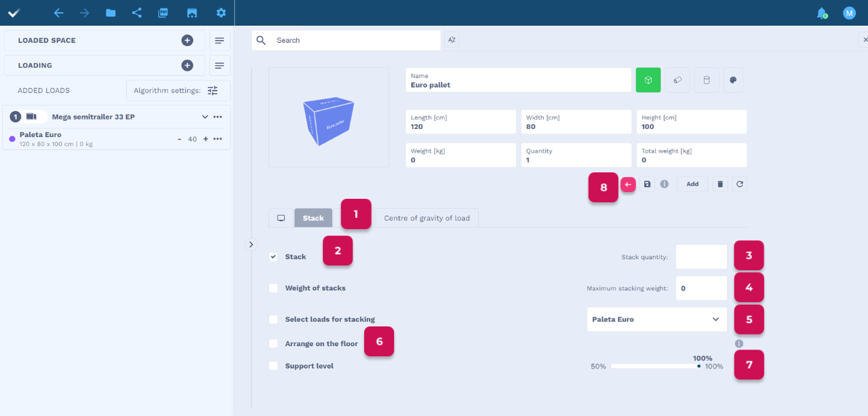Click the Support level slider track
The height and width of the screenshot is (416, 868).
pos(654,366)
